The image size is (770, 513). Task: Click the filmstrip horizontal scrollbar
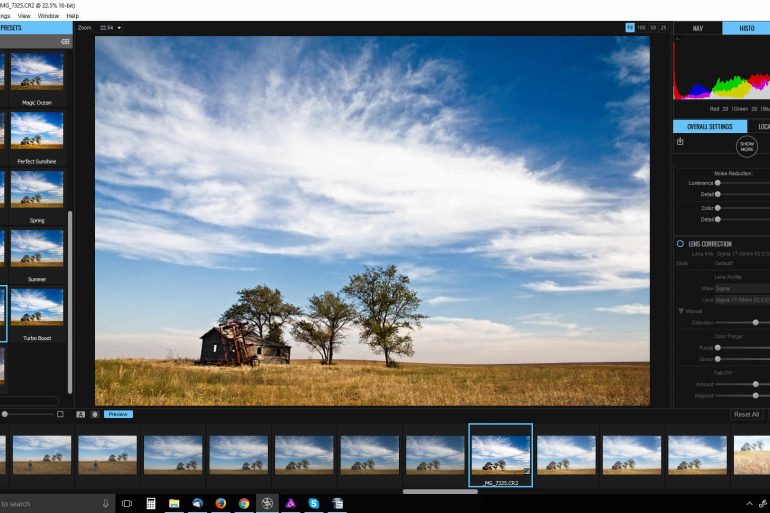coord(440,491)
